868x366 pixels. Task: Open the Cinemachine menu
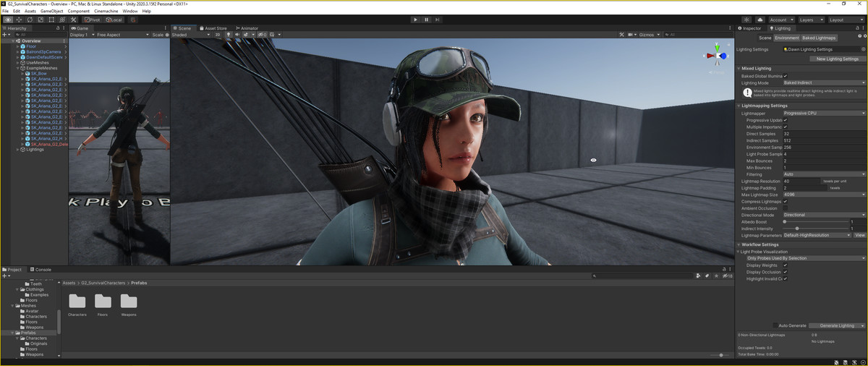click(106, 11)
